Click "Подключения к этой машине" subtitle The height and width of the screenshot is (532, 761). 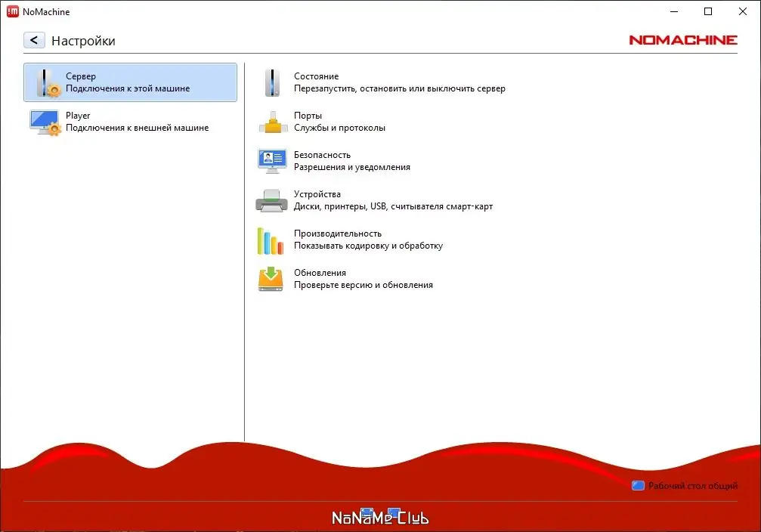pos(128,89)
